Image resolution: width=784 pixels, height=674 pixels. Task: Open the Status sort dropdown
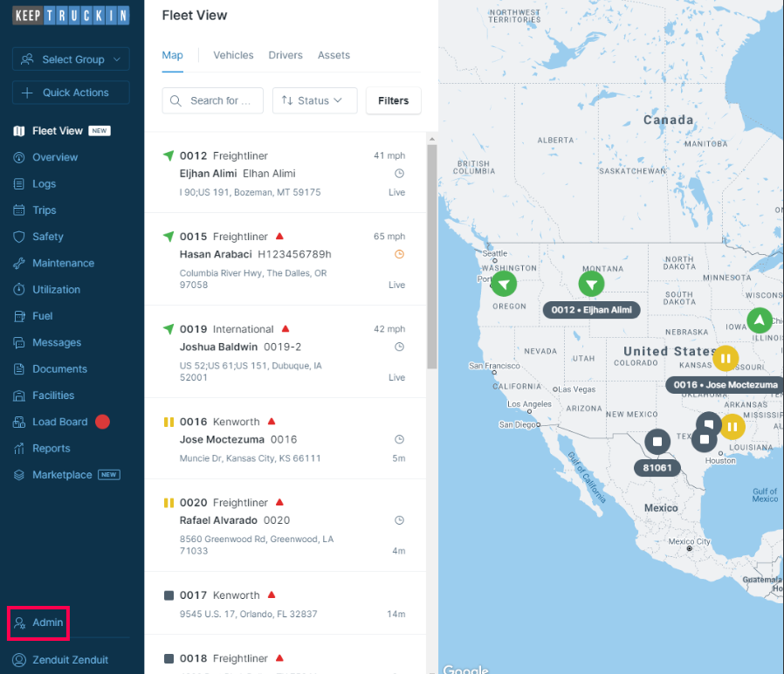[x=315, y=100]
